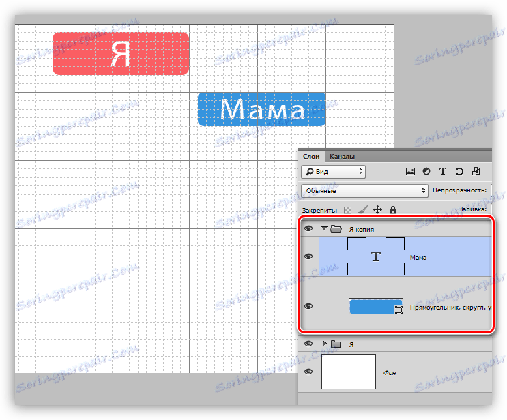Click the 'Фон' layer name
This screenshot has width=507, height=420.
coord(390,373)
